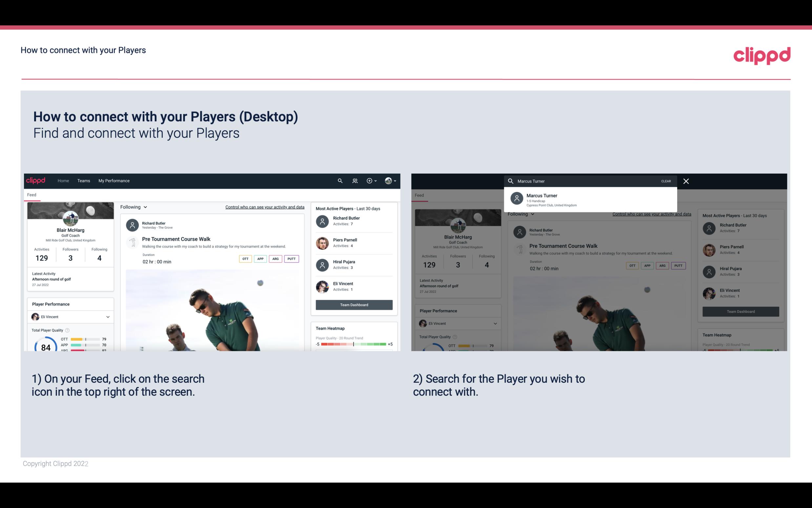Click the Teams navigation icon
812x508 pixels.
click(x=84, y=180)
